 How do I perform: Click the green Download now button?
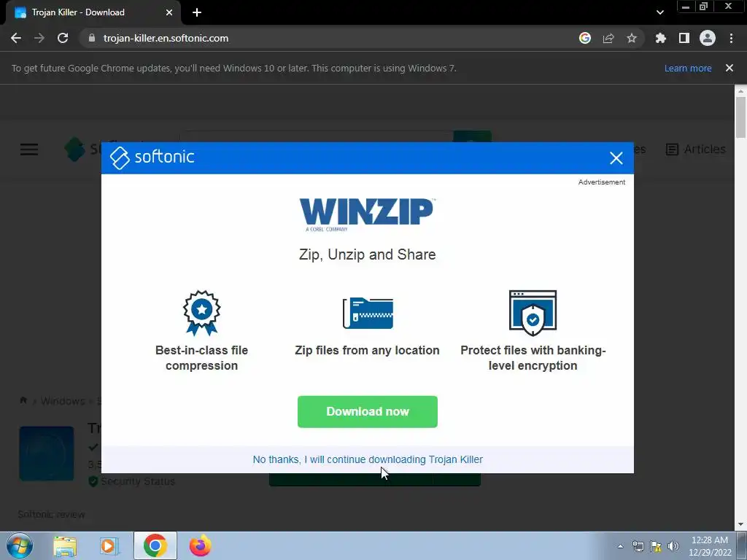[x=368, y=411]
